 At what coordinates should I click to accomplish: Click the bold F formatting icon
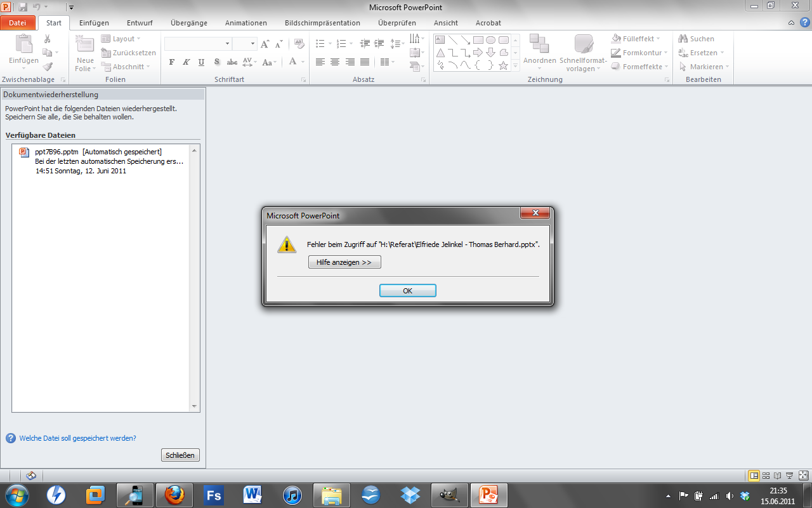(171, 62)
